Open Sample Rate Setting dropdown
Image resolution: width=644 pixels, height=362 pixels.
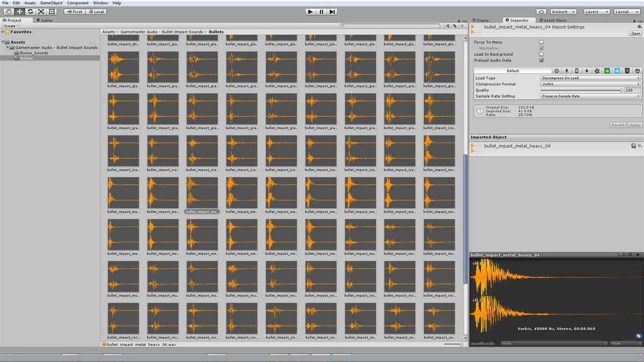591,96
